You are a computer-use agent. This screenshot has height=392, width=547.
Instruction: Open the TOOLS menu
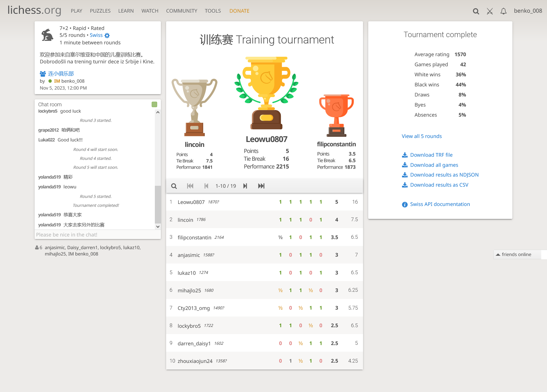click(x=213, y=11)
